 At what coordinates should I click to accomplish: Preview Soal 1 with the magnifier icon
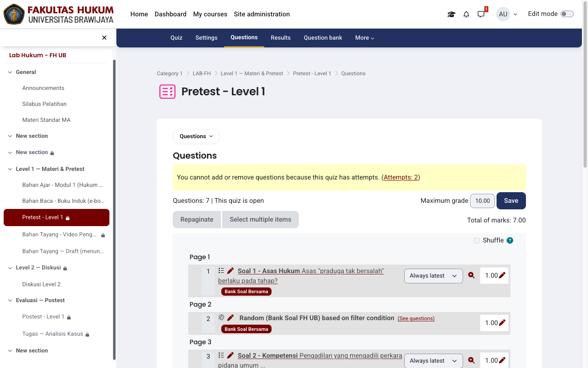click(x=471, y=276)
